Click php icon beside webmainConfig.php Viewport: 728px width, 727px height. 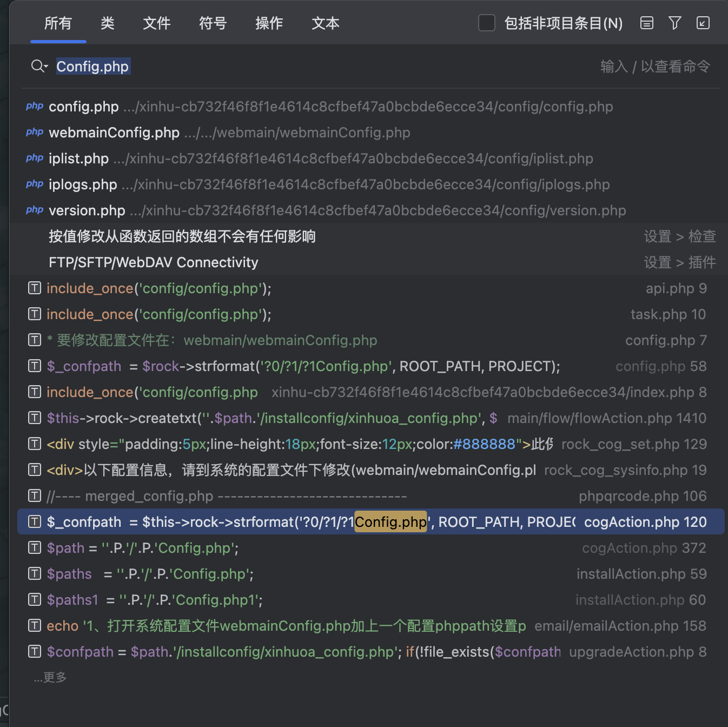coord(35,132)
